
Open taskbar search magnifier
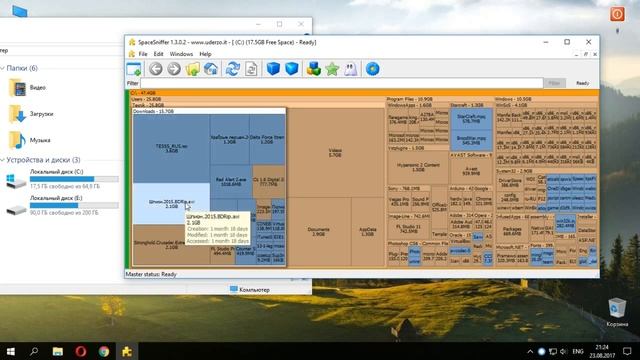click(34, 351)
